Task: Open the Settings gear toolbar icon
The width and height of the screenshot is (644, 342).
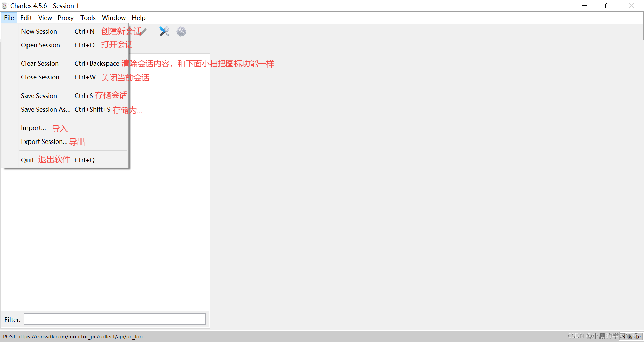Action: [181, 32]
